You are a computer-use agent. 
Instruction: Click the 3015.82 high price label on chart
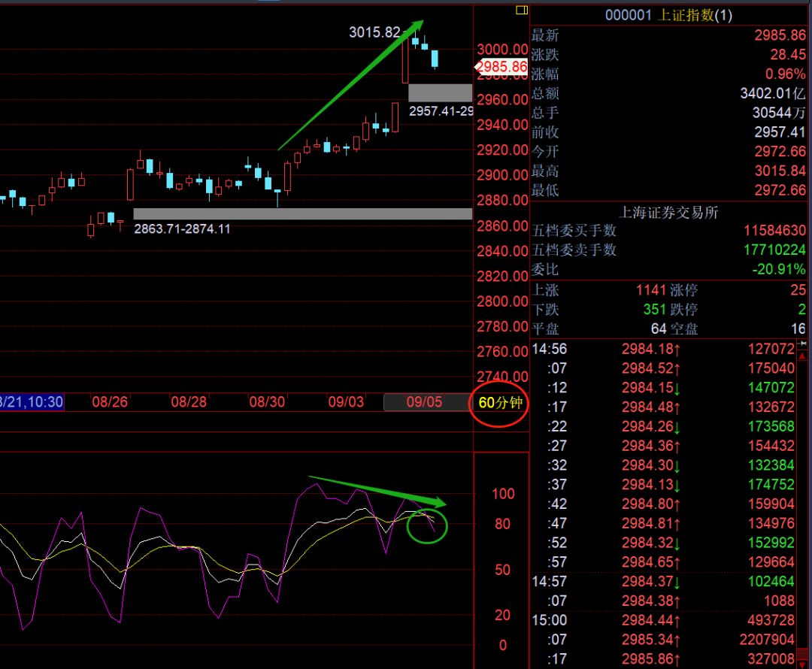(x=374, y=32)
